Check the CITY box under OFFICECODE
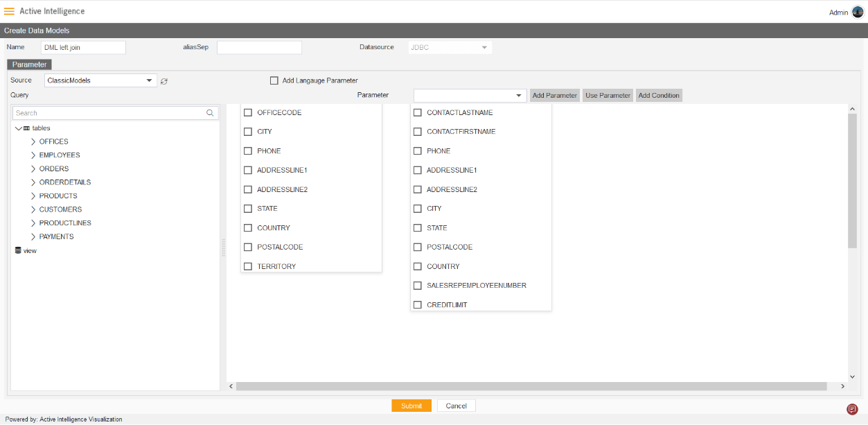868x425 pixels. coord(248,132)
